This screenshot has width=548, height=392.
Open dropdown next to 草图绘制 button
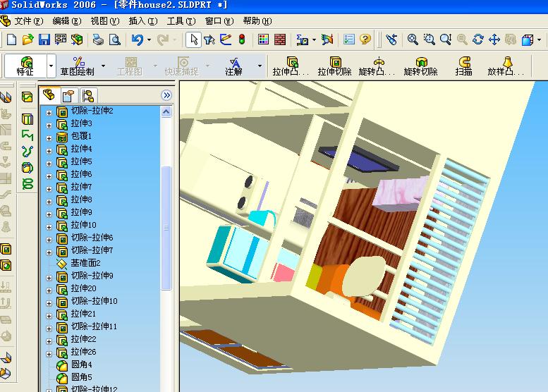103,66
